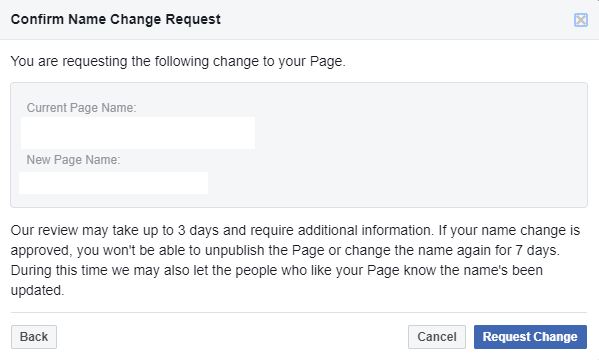Click the Request Change button
Viewport: 599px width, 360px height.
(530, 337)
